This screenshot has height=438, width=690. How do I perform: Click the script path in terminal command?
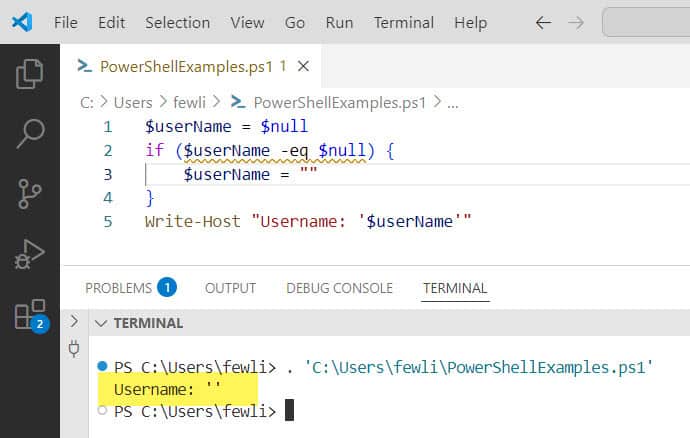pos(478,367)
